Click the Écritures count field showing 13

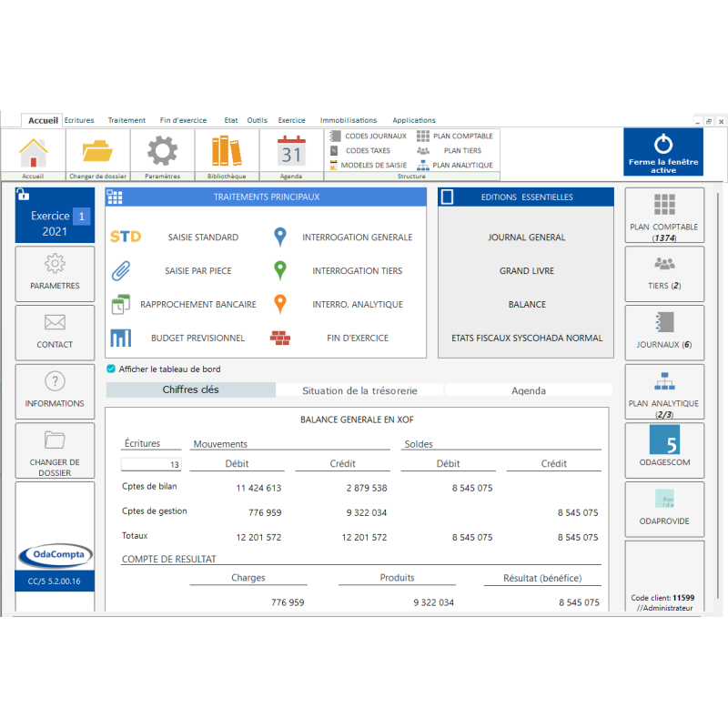click(x=150, y=463)
